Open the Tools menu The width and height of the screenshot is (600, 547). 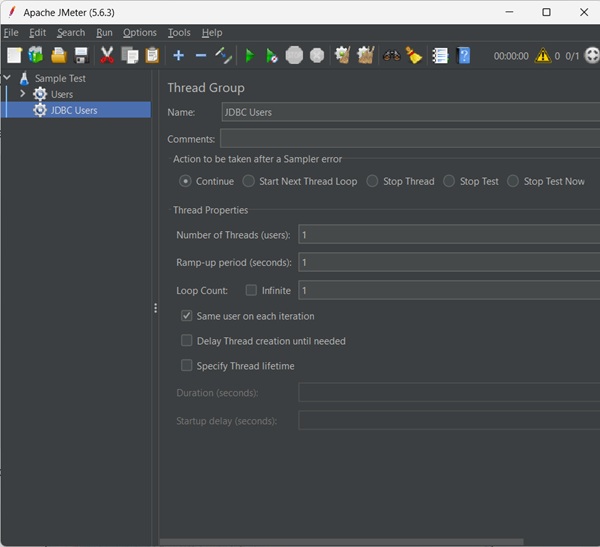[179, 33]
